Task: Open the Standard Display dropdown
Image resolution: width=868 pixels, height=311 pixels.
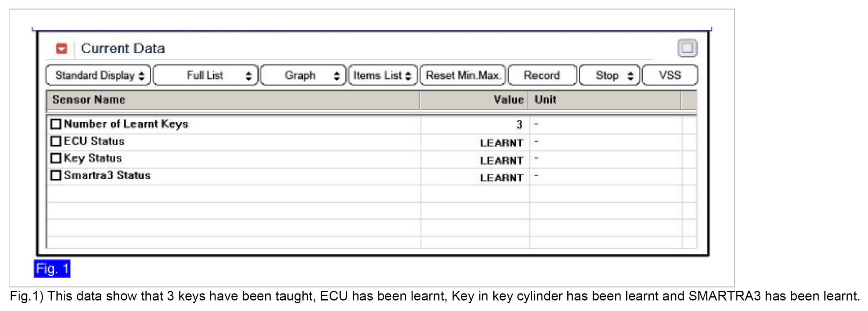Action: coord(98,75)
